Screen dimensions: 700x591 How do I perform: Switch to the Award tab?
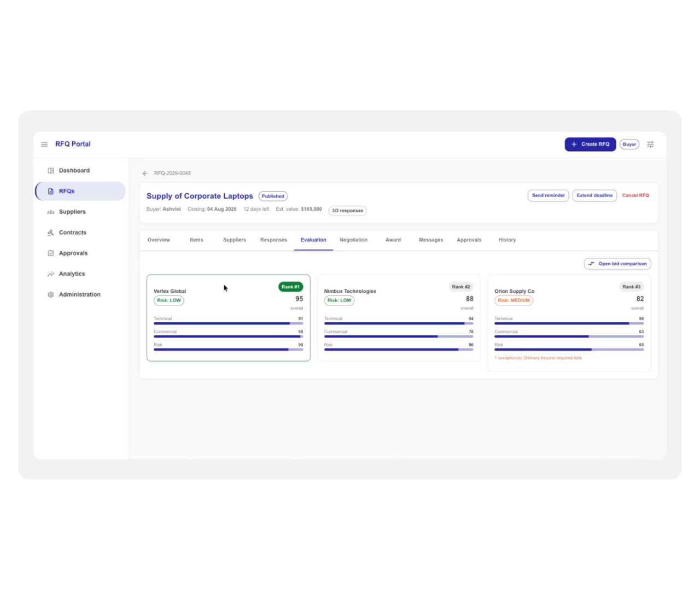(x=393, y=240)
